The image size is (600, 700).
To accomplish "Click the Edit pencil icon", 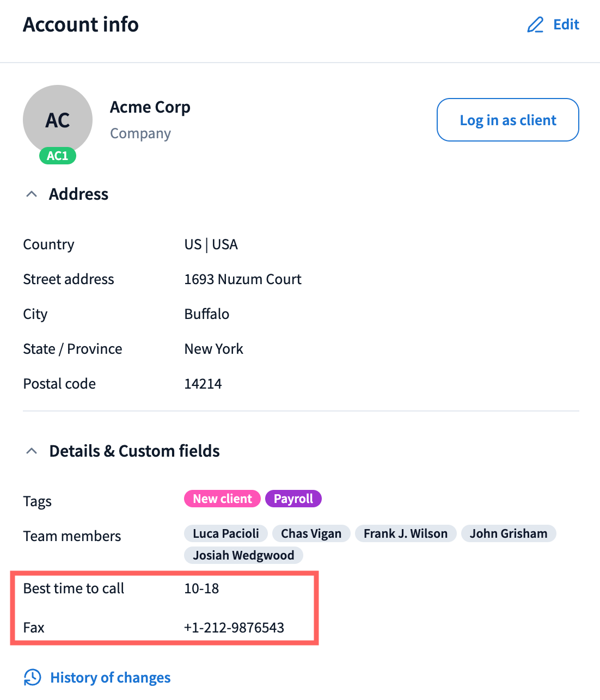I will point(535,25).
